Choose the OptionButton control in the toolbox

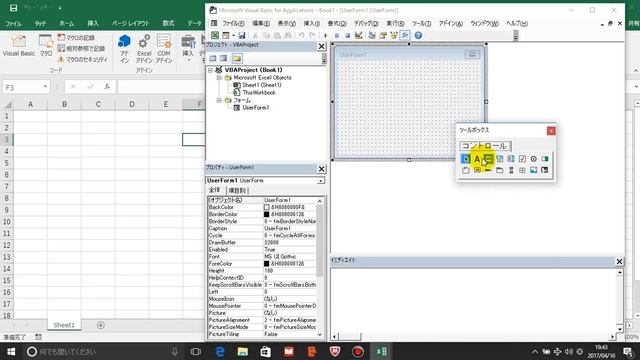click(x=533, y=159)
